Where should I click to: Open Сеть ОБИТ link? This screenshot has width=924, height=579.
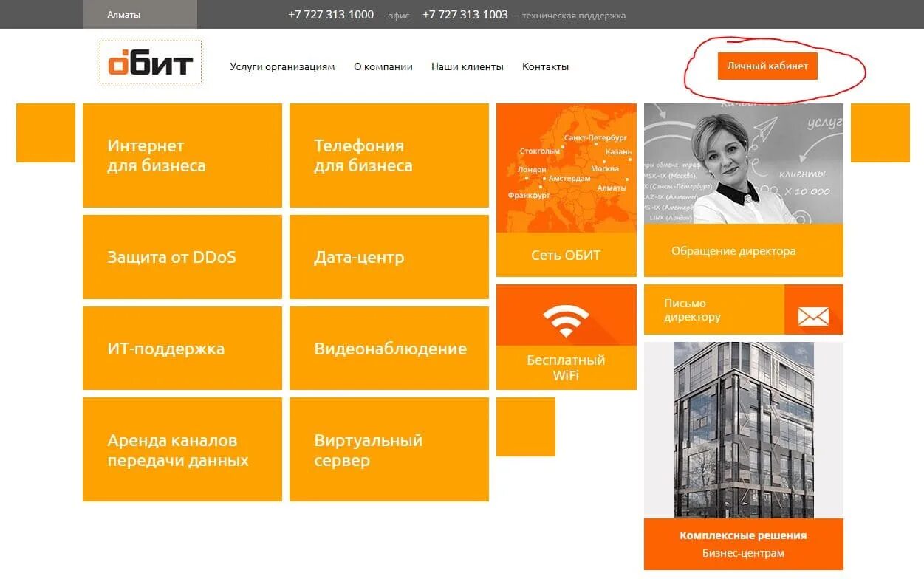566,256
